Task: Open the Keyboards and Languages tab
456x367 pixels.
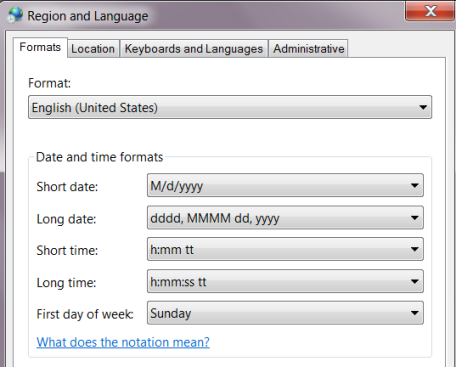Action: [x=194, y=49]
